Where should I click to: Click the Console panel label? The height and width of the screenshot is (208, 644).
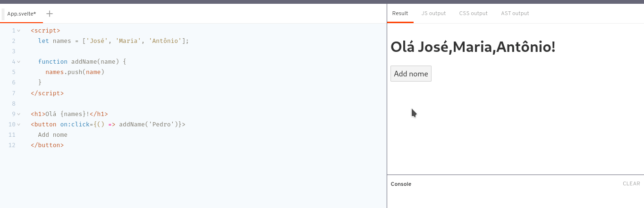point(401,184)
